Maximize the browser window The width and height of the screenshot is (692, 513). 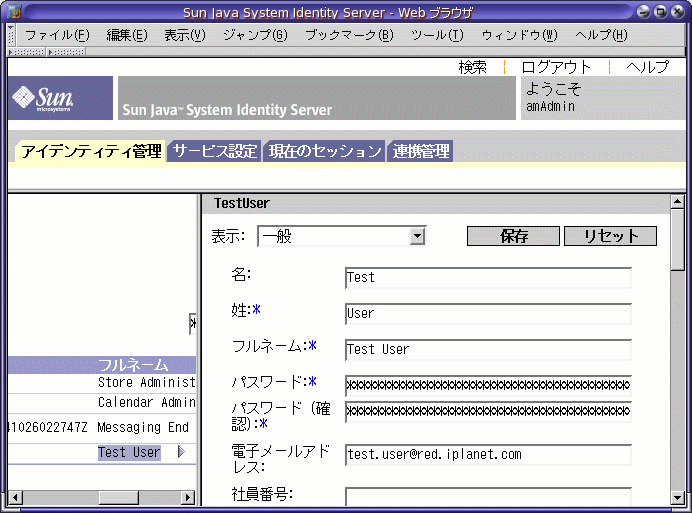click(661, 11)
